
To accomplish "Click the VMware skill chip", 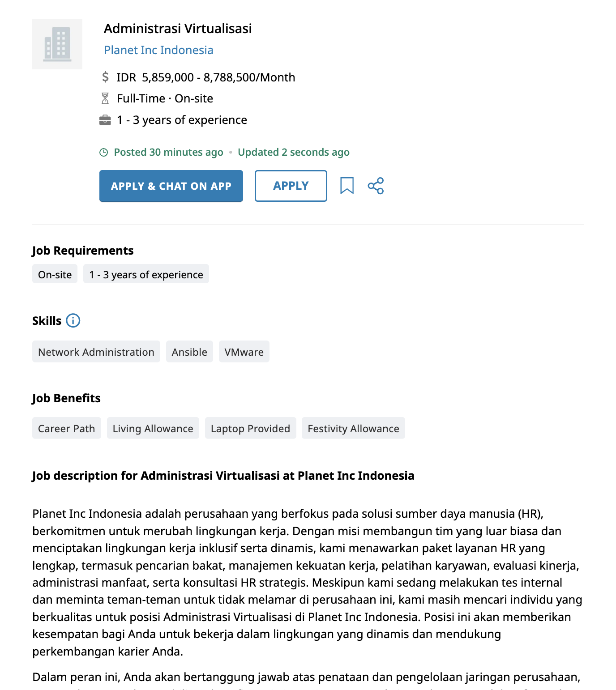I will [x=244, y=352].
